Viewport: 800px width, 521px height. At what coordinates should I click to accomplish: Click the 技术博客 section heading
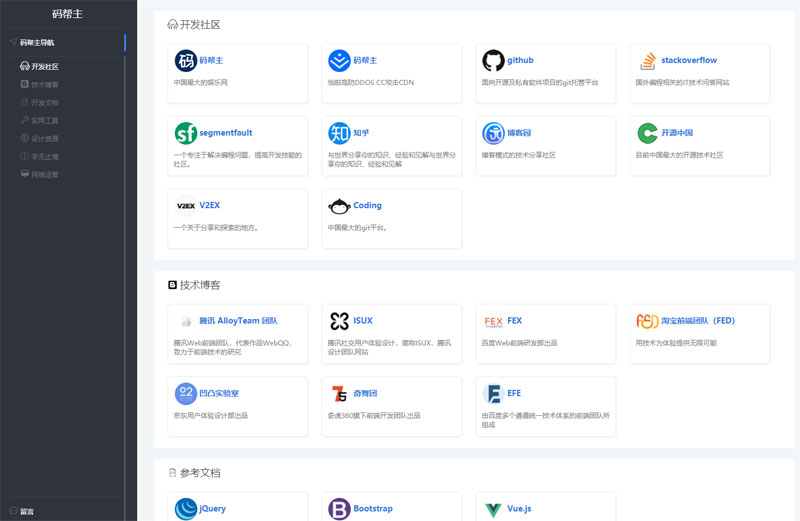[x=200, y=285]
